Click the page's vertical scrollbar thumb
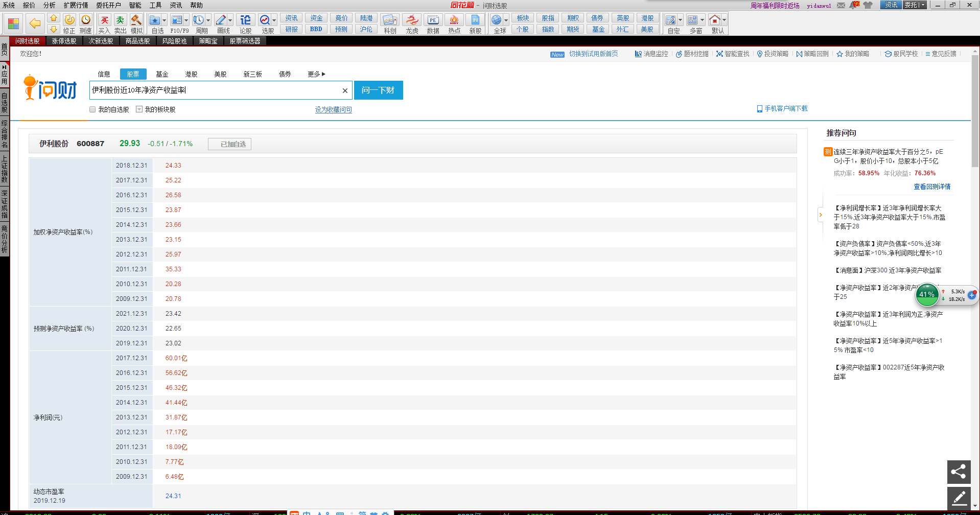 tap(975, 111)
